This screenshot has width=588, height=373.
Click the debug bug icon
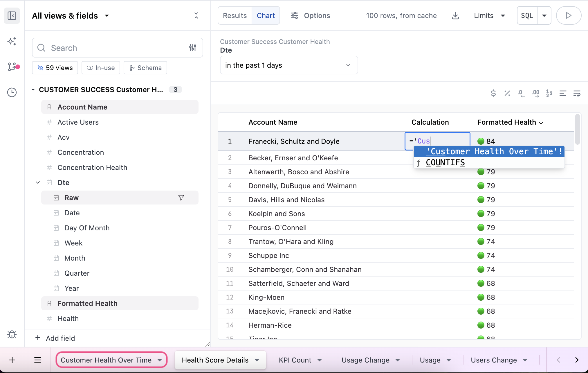click(x=12, y=334)
